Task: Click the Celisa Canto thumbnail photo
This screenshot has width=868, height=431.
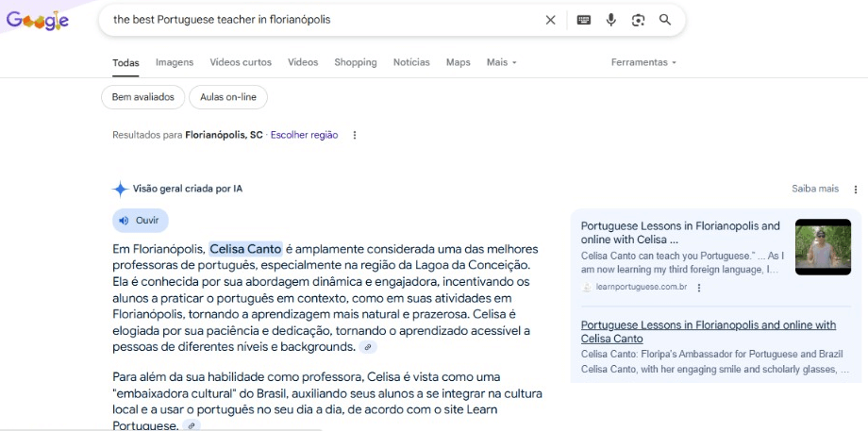Action: pyautogui.click(x=823, y=247)
